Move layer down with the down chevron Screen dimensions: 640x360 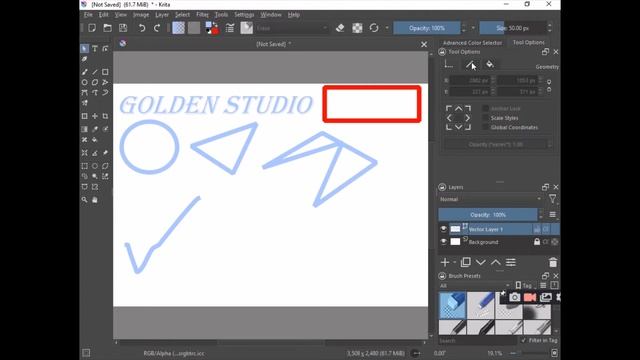point(480,262)
